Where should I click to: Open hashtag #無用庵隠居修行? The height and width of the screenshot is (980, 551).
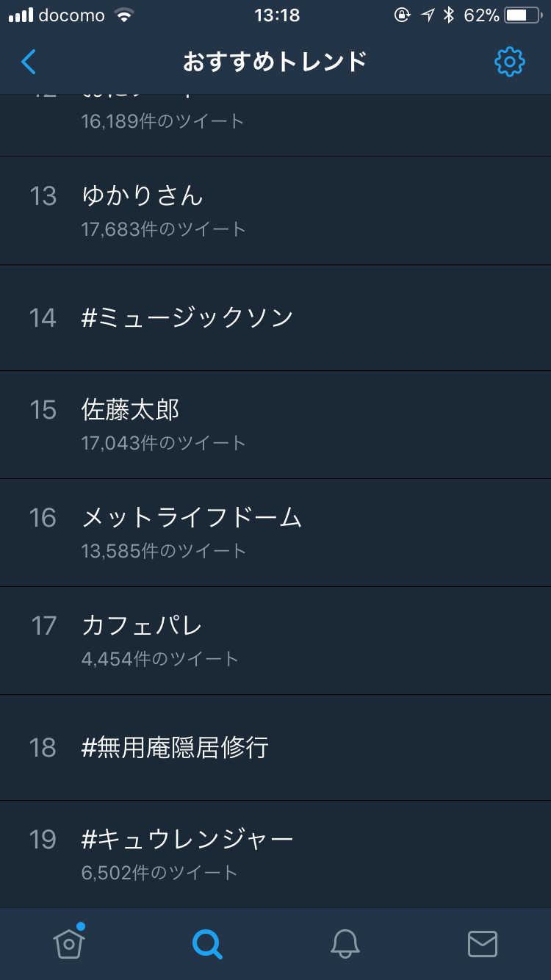(175, 747)
